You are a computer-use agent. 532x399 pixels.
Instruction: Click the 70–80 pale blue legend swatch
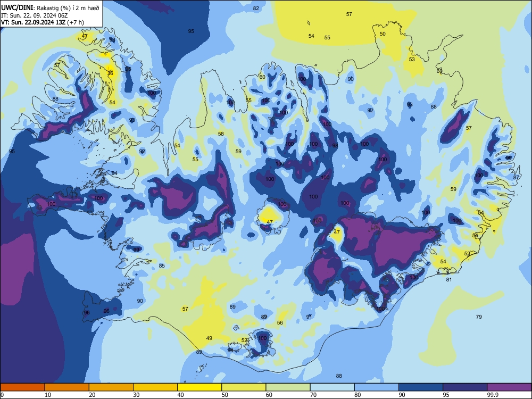(332, 387)
